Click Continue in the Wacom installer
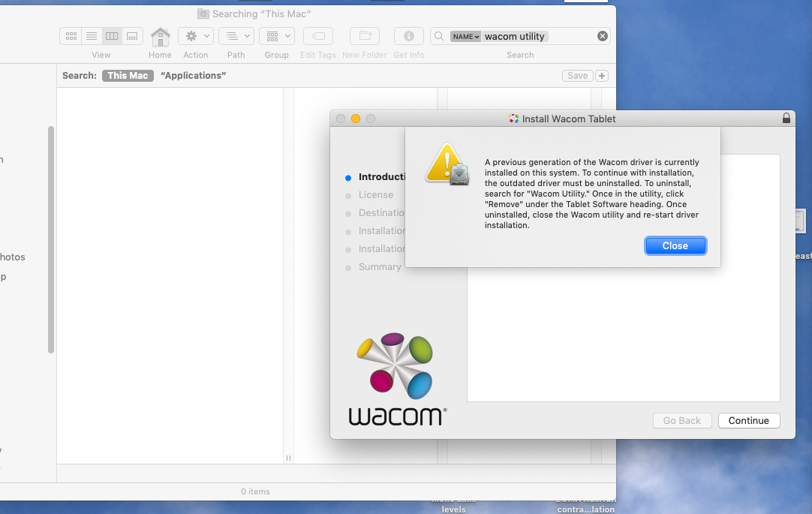The image size is (812, 514). (749, 420)
